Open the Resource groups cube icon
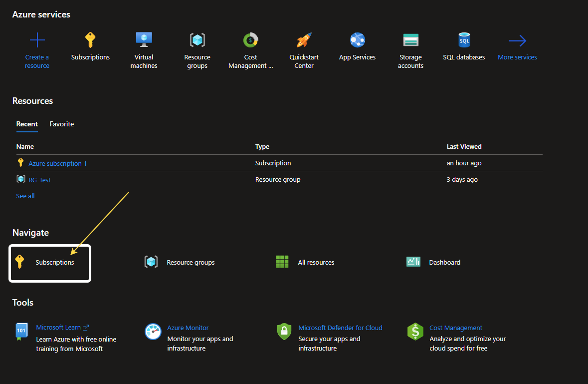The height and width of the screenshot is (384, 588). [x=197, y=39]
